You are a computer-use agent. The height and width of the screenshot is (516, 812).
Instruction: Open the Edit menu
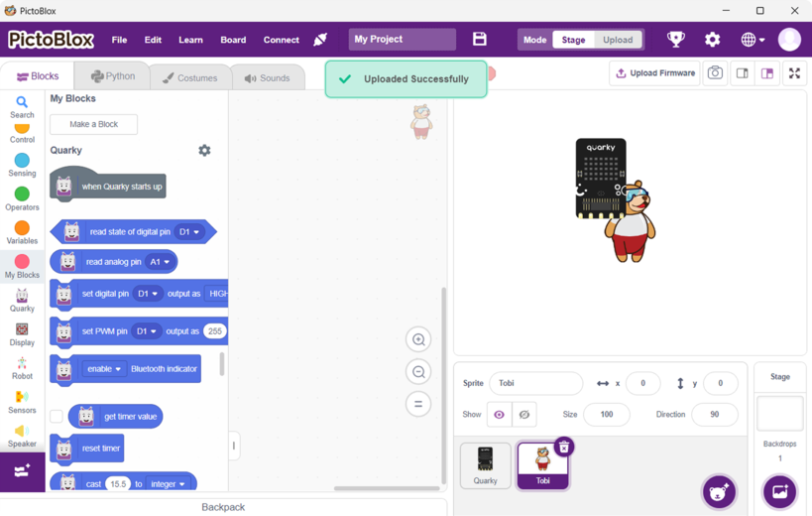point(153,40)
